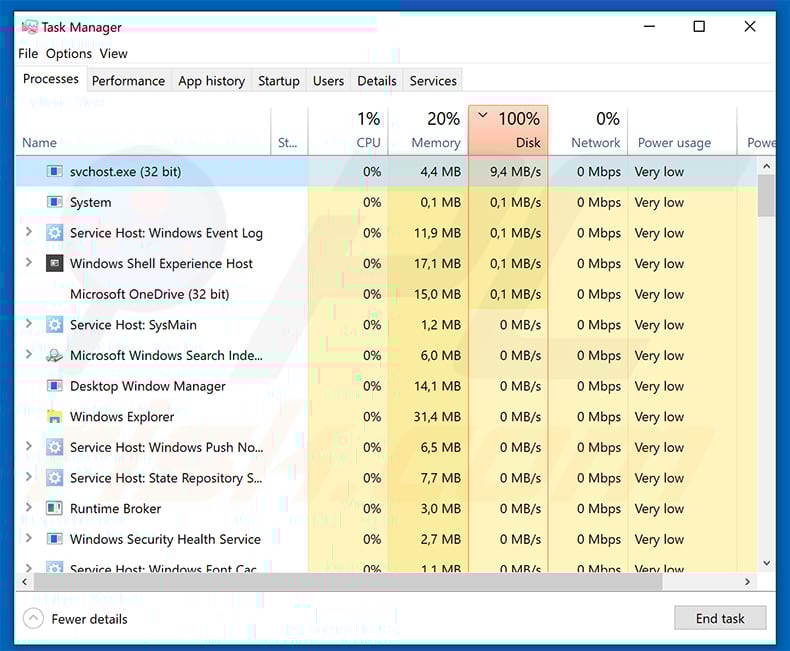Click the vertical scrollbar thumb
Viewport: 790px width, 651px height.
tap(766, 196)
